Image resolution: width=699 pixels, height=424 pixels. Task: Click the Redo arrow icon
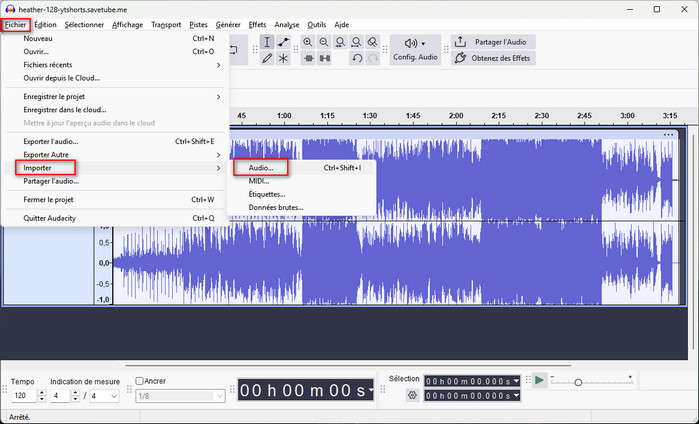[373, 58]
